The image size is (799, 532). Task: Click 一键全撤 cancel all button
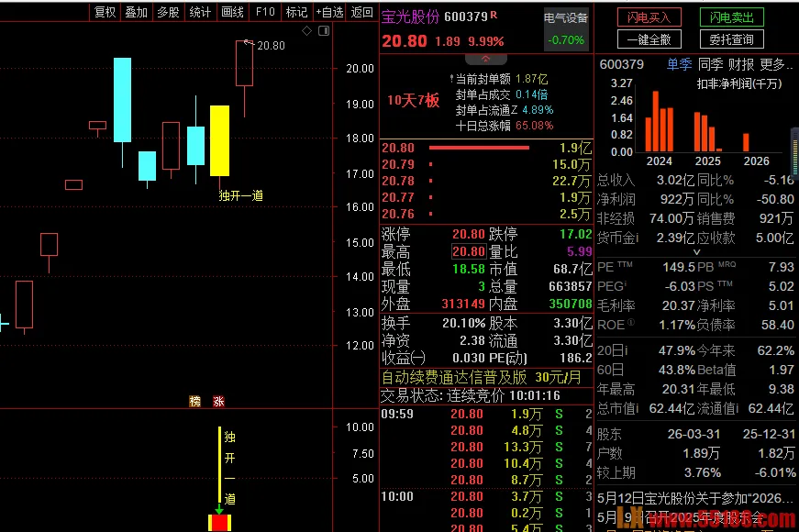click(x=649, y=39)
